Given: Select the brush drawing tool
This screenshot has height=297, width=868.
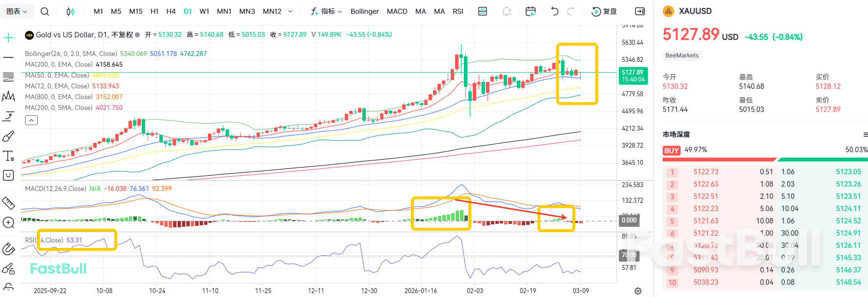Looking at the screenshot, I should coord(8,136).
